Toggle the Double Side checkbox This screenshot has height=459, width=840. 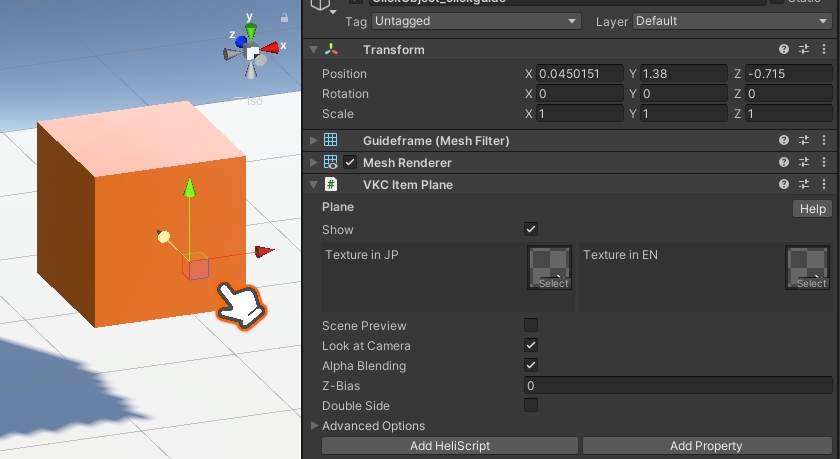coord(531,405)
